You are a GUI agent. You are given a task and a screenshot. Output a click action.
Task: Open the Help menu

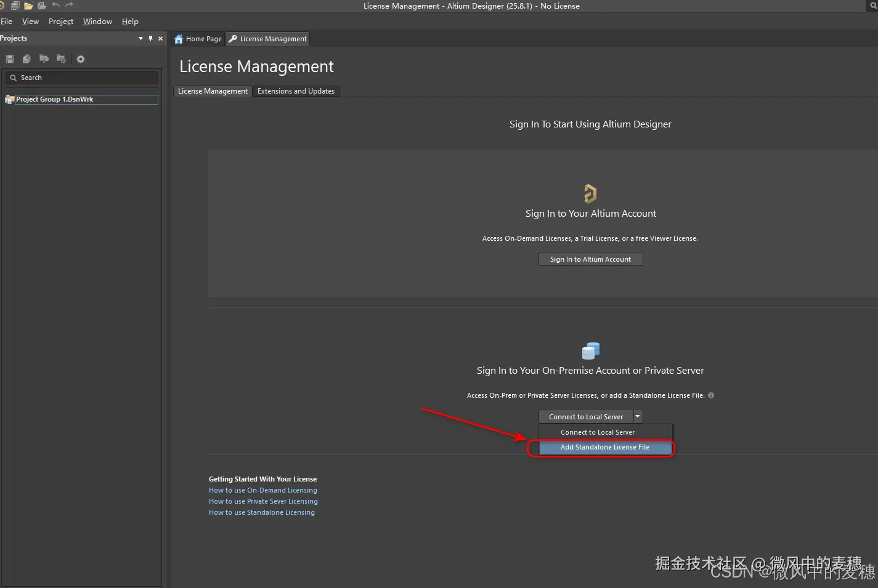click(130, 21)
